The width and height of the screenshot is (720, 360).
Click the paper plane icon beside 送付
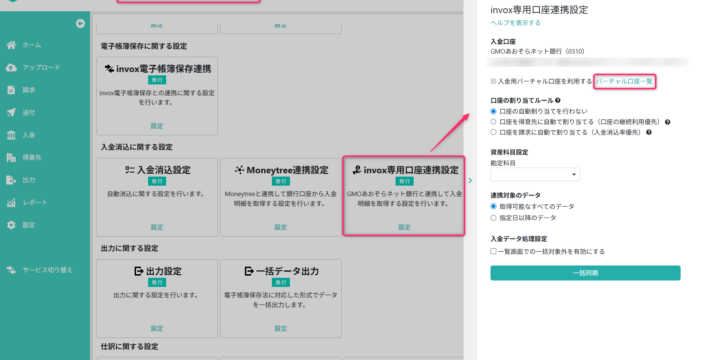11,112
